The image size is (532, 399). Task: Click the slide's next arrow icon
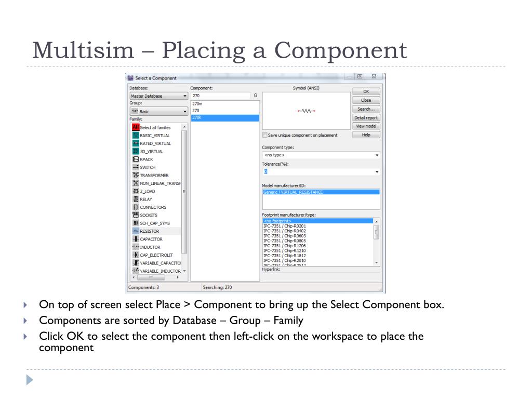point(30,380)
